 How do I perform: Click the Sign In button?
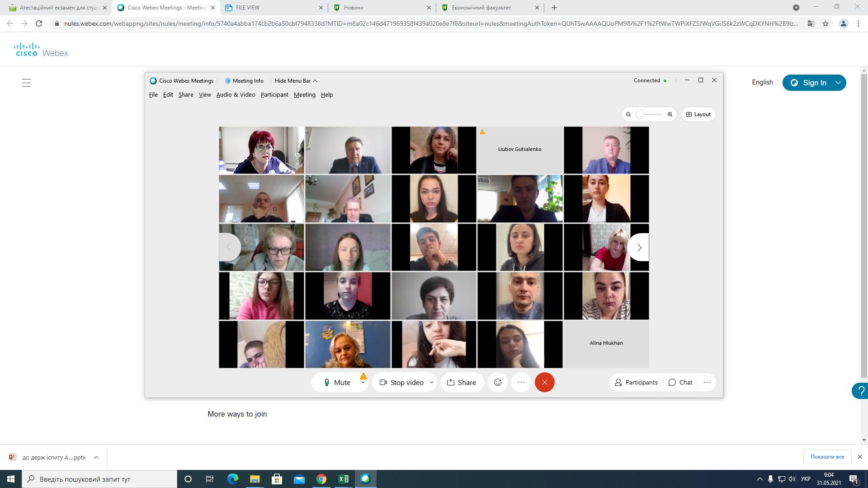pos(809,83)
